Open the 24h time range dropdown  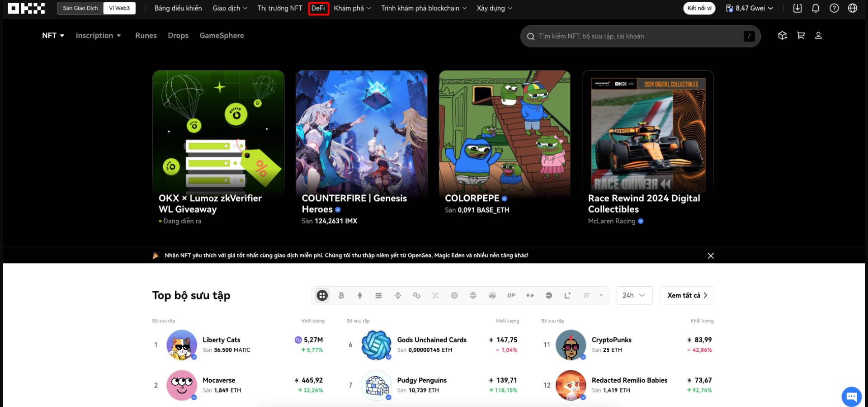pos(634,295)
